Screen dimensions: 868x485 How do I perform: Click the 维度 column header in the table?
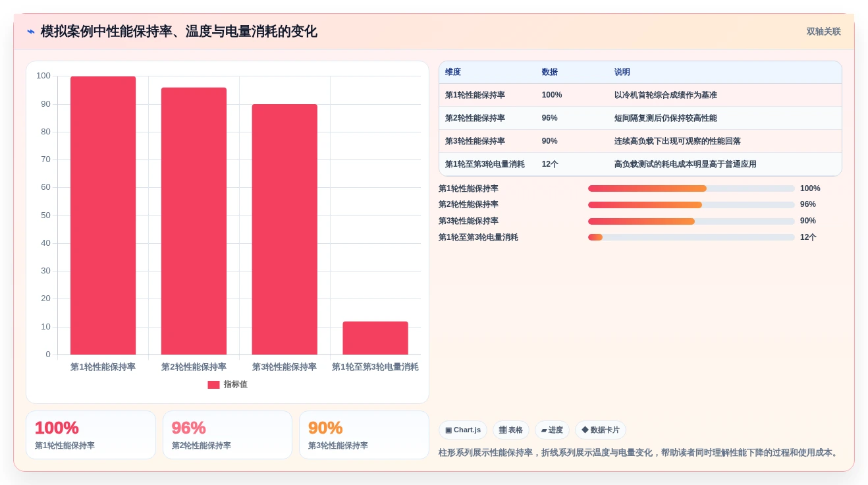pyautogui.click(x=453, y=72)
